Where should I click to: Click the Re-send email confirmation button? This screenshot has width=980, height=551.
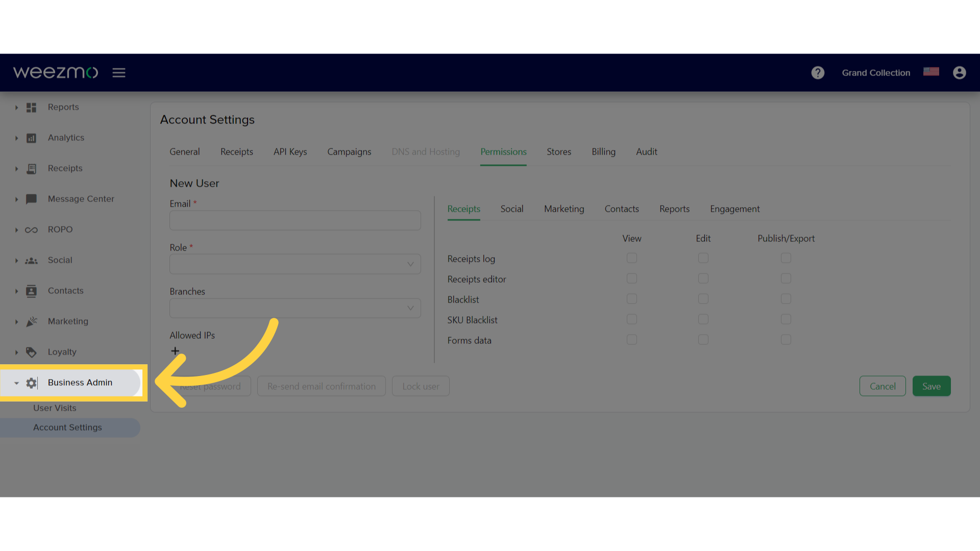pos(321,386)
